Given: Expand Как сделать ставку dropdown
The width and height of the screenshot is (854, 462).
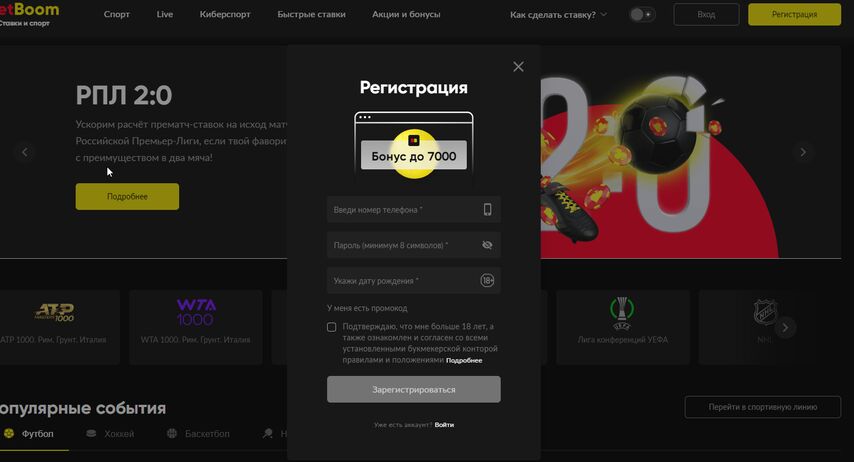Looking at the screenshot, I should [x=558, y=15].
